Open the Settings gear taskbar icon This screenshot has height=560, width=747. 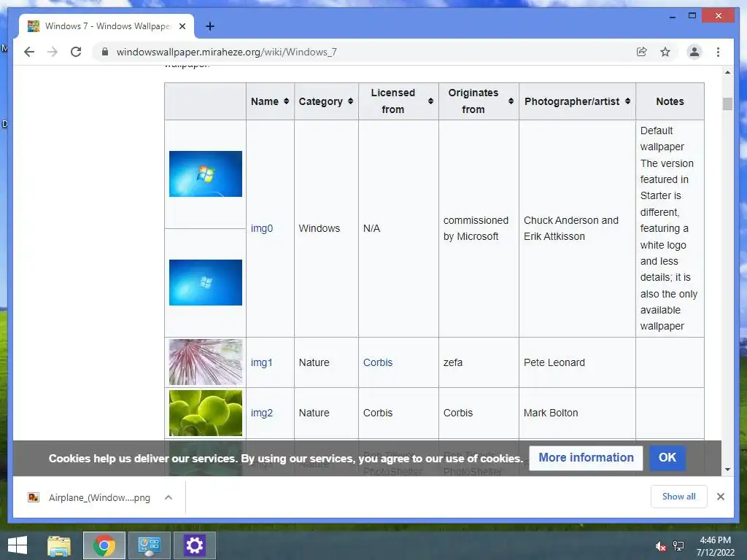(x=194, y=545)
